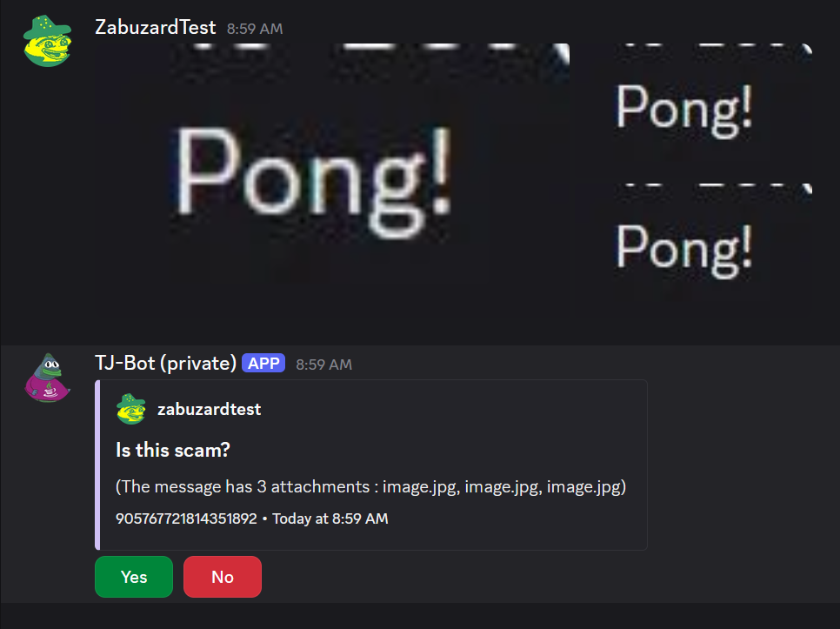Click the 8:59 AM timestamp beside ZabuzardTest
This screenshot has width=840, height=629.
(255, 29)
